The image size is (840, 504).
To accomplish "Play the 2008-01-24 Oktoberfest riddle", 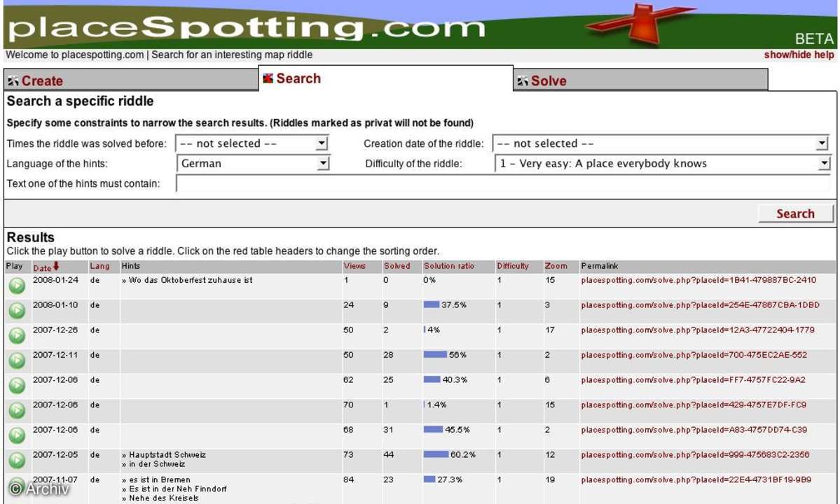I will click(x=17, y=286).
